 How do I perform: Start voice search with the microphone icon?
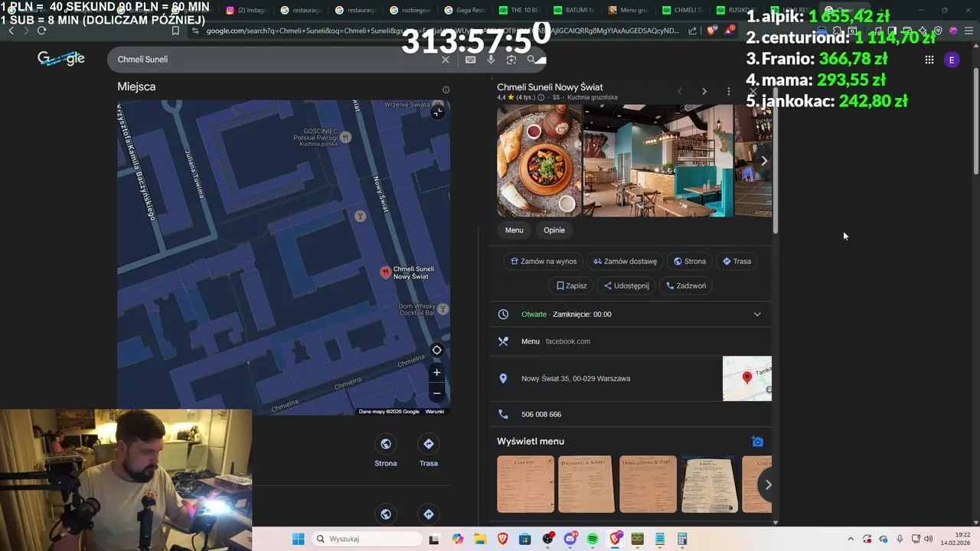(x=491, y=59)
